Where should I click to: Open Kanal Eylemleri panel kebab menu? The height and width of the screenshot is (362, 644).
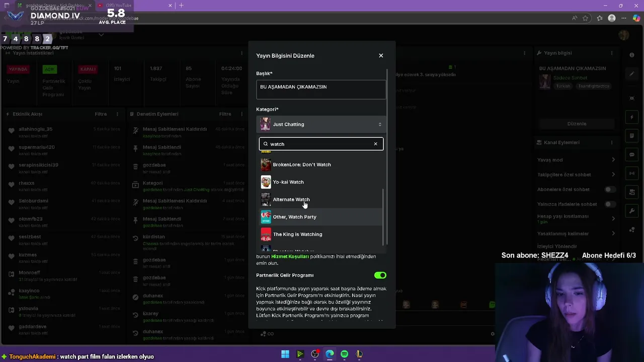612,142
